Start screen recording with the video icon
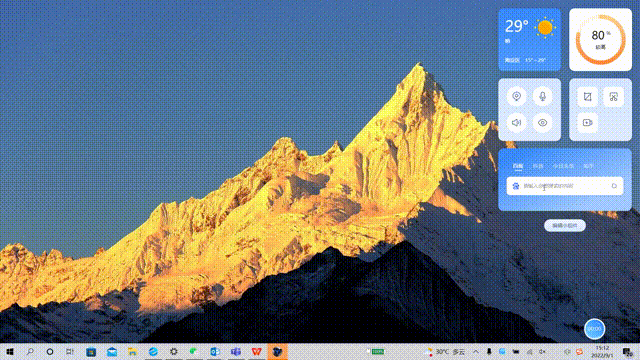This screenshot has height=360, width=640. tap(587, 122)
